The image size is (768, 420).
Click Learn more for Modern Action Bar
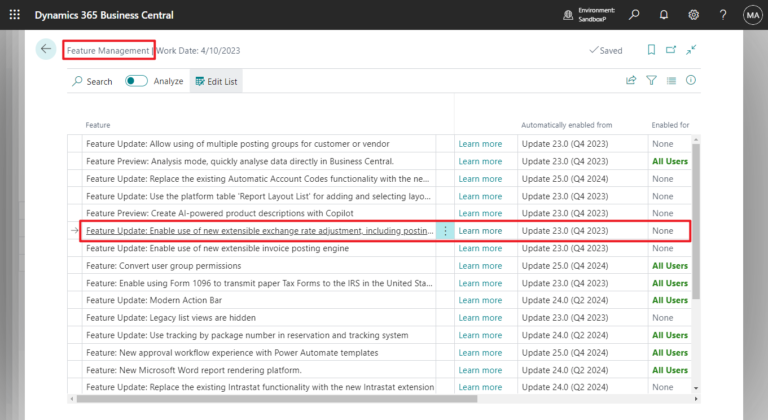(x=480, y=300)
